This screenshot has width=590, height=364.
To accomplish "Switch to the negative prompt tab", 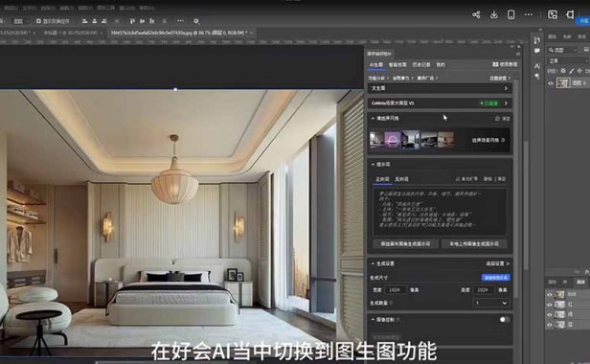I will 401,179.
